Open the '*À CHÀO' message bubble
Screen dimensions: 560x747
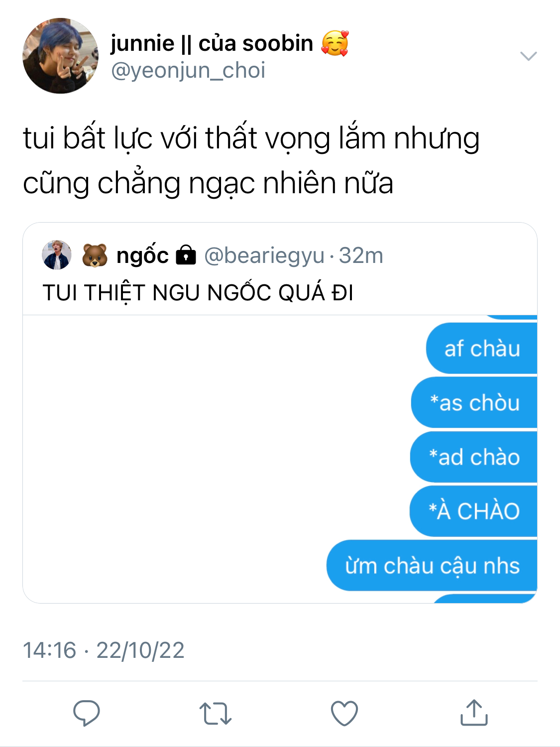pyautogui.click(x=473, y=511)
